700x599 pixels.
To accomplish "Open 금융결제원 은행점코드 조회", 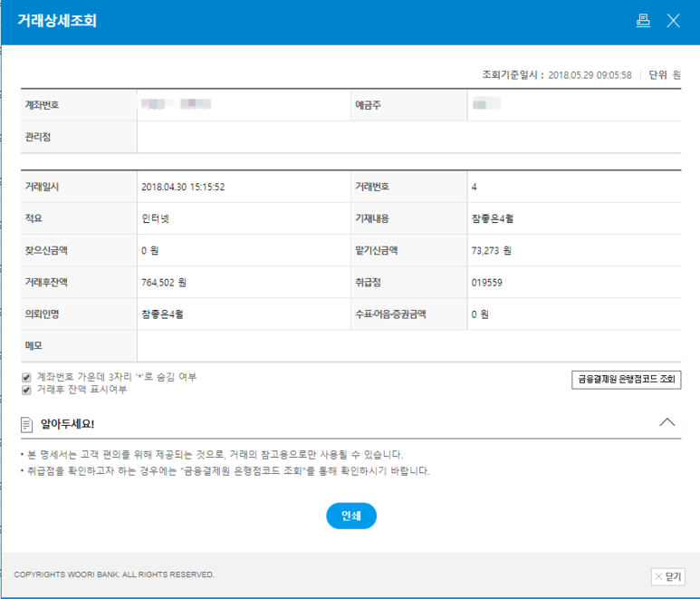I will tap(626, 380).
